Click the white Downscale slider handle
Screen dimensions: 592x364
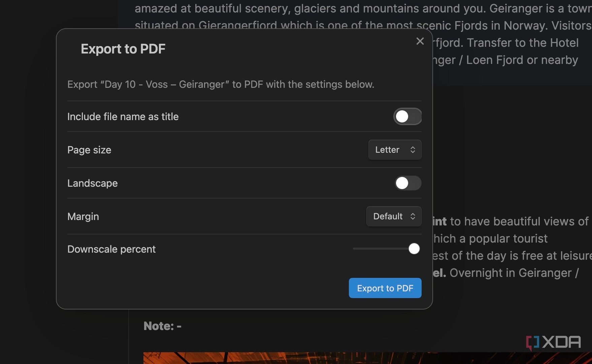coord(414,249)
